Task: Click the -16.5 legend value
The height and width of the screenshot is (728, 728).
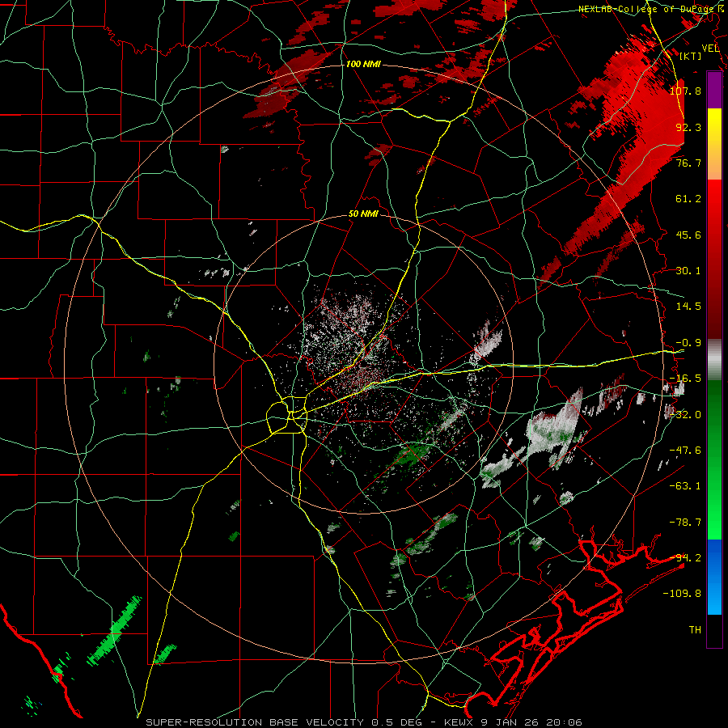Action: [x=685, y=379]
